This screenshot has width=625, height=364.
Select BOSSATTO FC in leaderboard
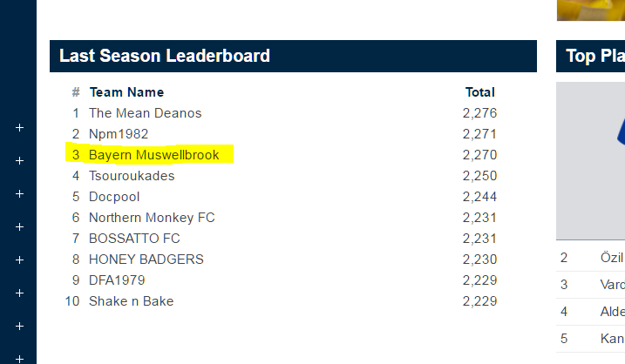click(x=134, y=239)
